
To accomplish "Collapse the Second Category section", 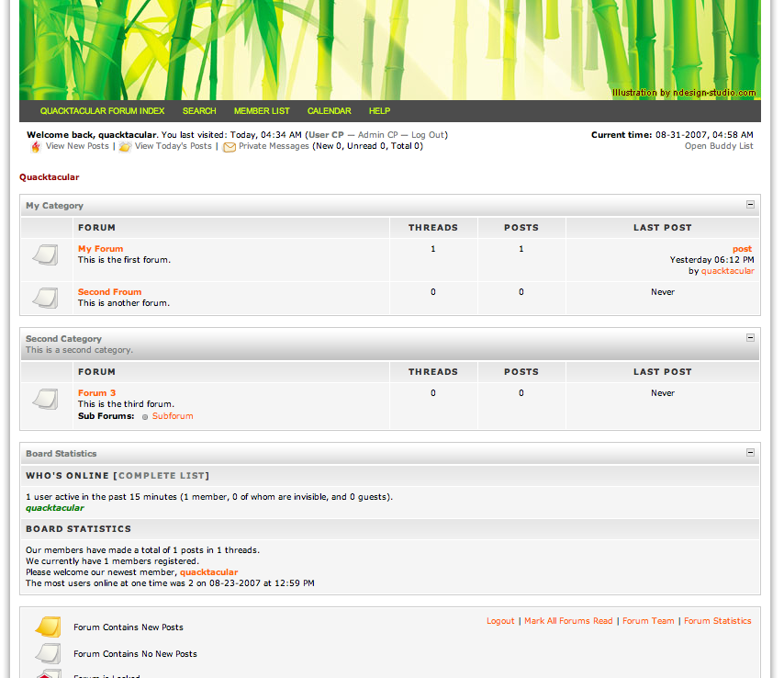I will coord(750,338).
